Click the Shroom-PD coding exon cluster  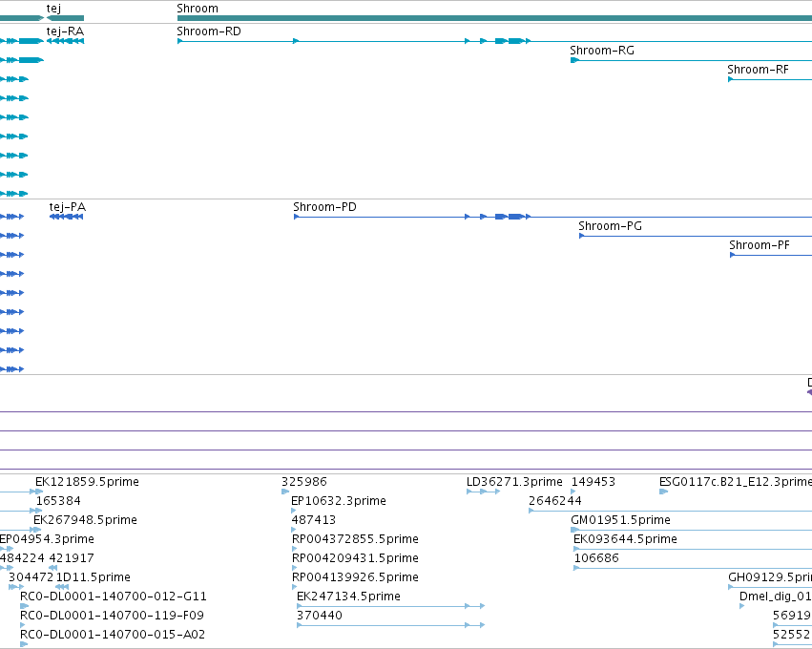tap(510, 217)
